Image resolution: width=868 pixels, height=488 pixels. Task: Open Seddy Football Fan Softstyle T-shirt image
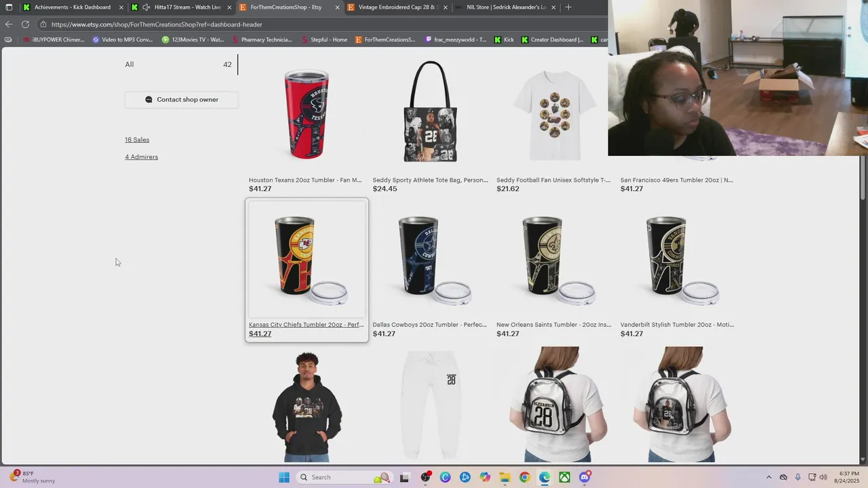click(554, 114)
